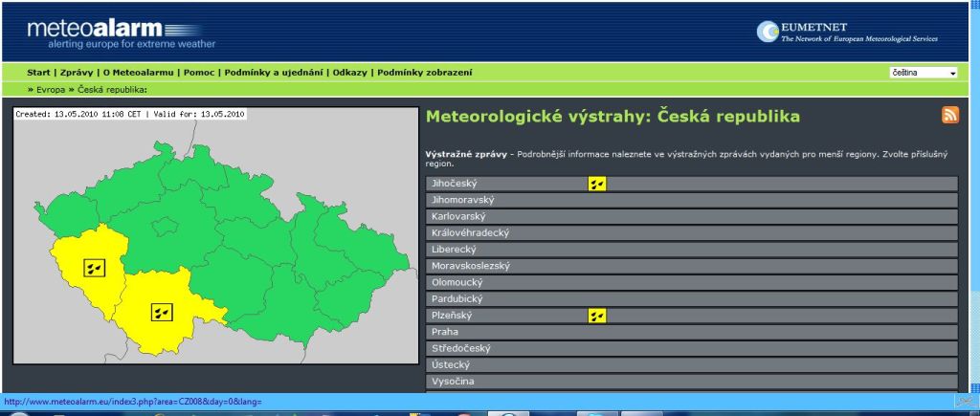
Task: Go to O Meteoalarmu page
Action: pos(139,73)
